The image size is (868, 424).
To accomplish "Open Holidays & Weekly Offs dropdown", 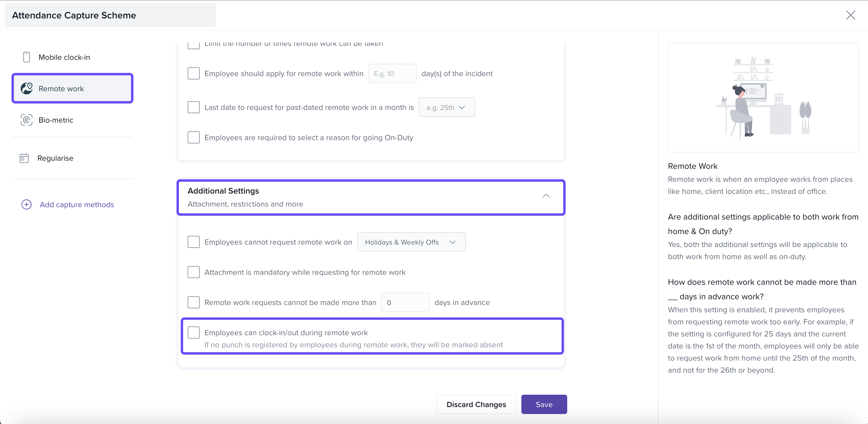I will tap(411, 242).
